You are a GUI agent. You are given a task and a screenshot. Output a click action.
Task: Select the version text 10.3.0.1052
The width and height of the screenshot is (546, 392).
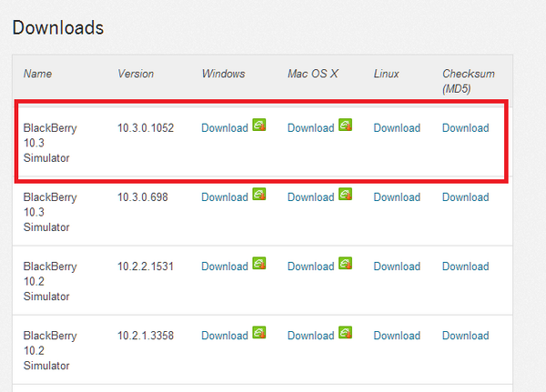click(146, 128)
